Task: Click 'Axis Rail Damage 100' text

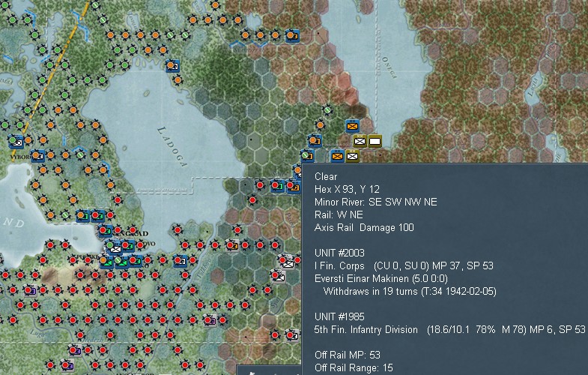Action: 364,227
